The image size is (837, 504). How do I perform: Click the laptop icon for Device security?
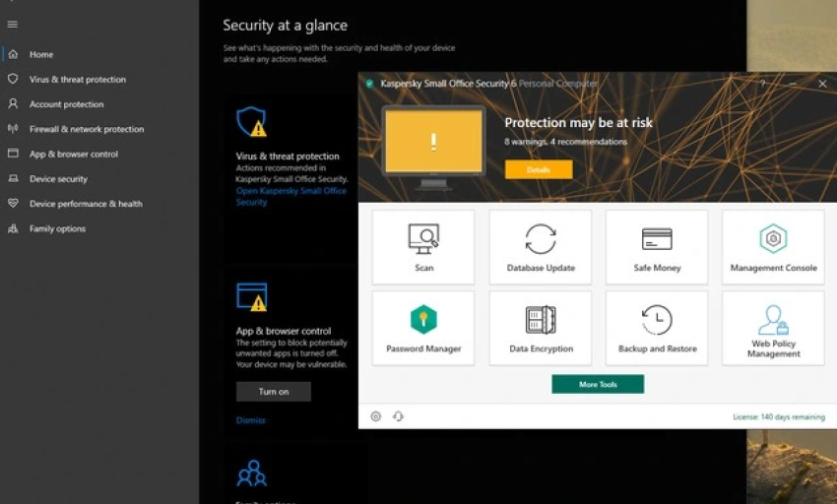point(14,179)
